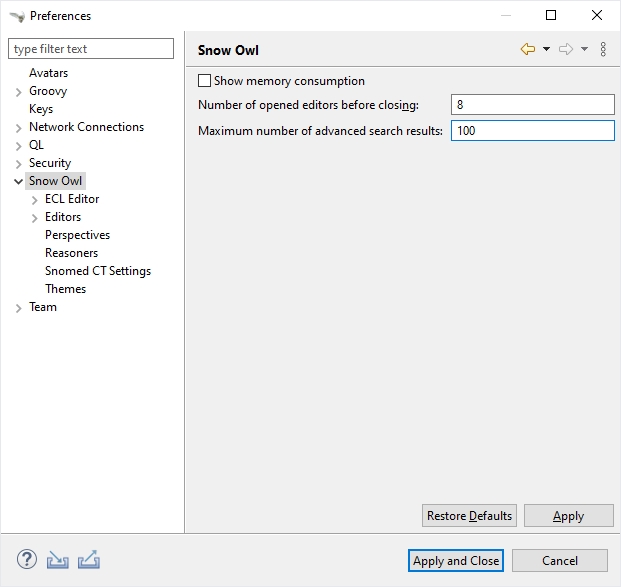The width and height of the screenshot is (621, 587).
Task: Collapse the Snow Owl tree node
Action: point(18,182)
